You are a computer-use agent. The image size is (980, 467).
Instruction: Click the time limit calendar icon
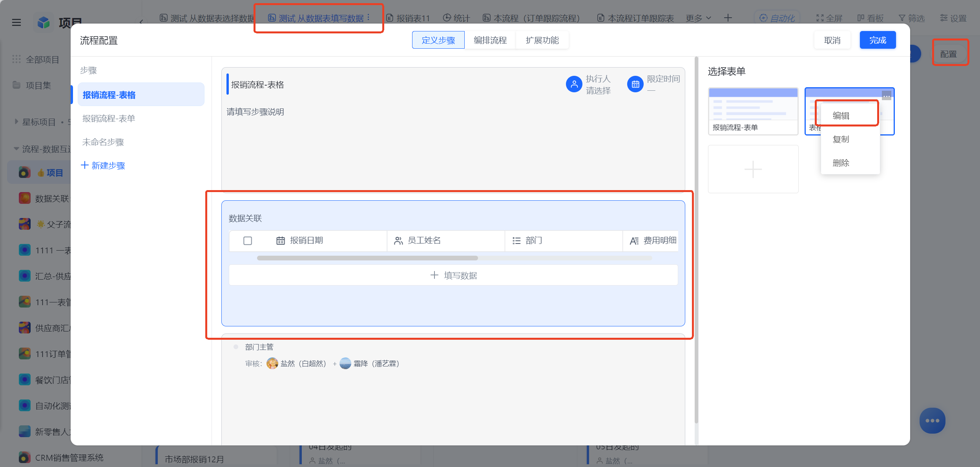pos(635,84)
